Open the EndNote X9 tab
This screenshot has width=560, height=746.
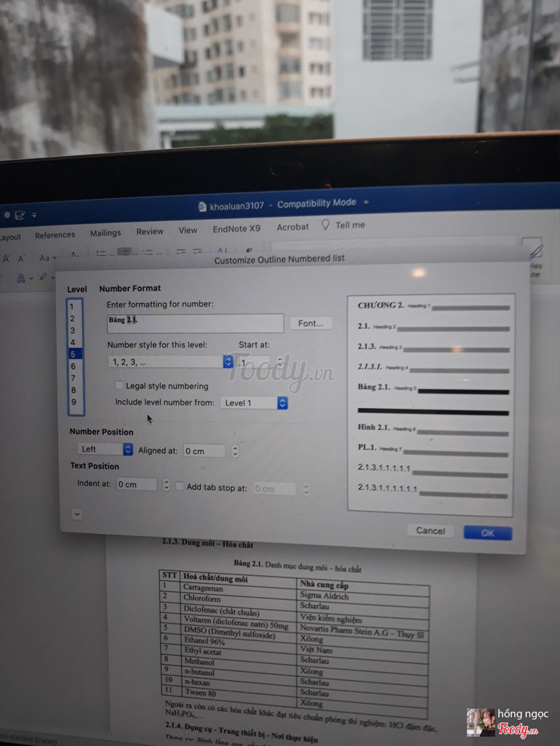[x=237, y=229]
